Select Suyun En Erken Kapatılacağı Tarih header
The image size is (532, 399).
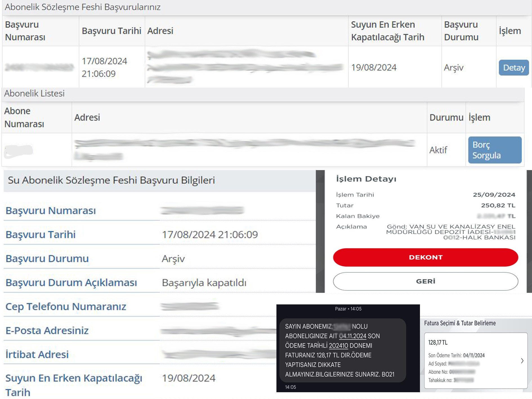tap(387, 31)
